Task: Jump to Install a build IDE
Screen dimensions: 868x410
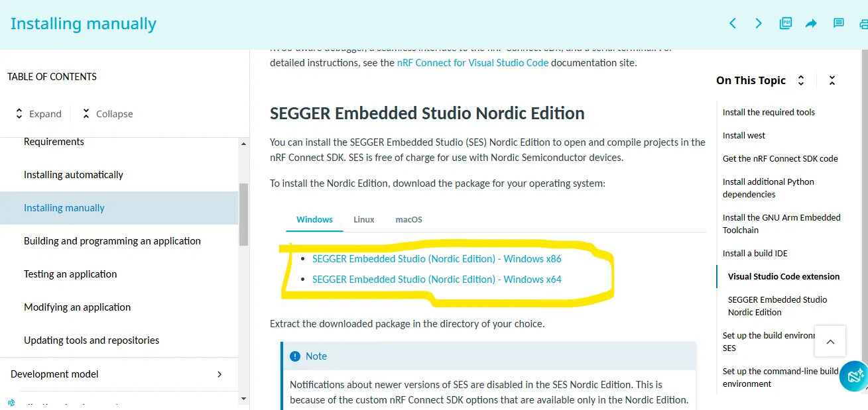Action: pos(755,254)
